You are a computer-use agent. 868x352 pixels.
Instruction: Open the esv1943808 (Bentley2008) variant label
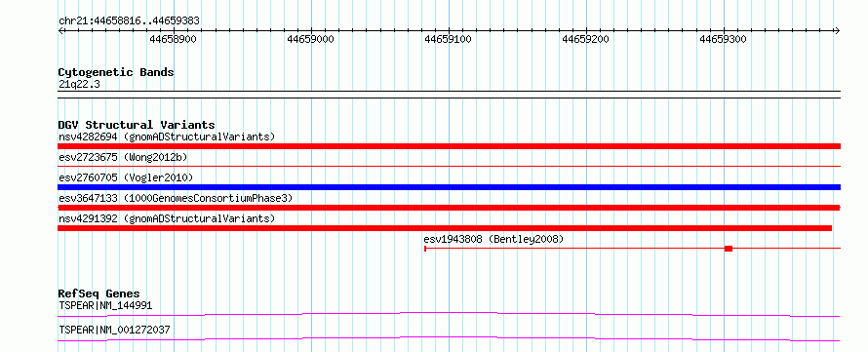(493, 239)
